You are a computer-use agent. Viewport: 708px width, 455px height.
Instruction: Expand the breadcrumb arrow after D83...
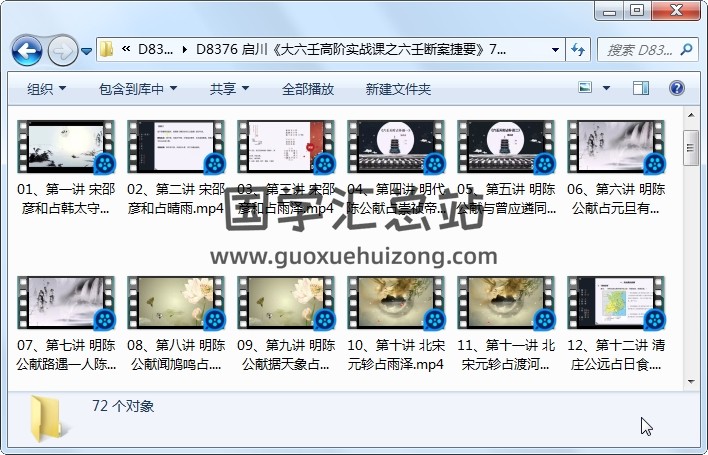pyautogui.click(x=184, y=50)
